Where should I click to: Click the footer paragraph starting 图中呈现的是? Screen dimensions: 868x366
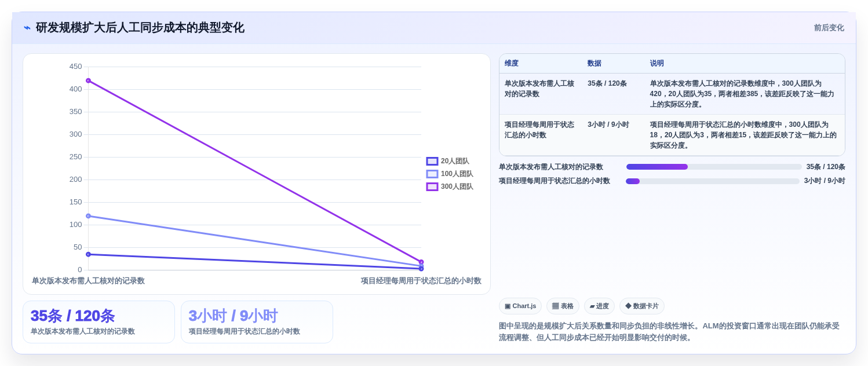[670, 332]
